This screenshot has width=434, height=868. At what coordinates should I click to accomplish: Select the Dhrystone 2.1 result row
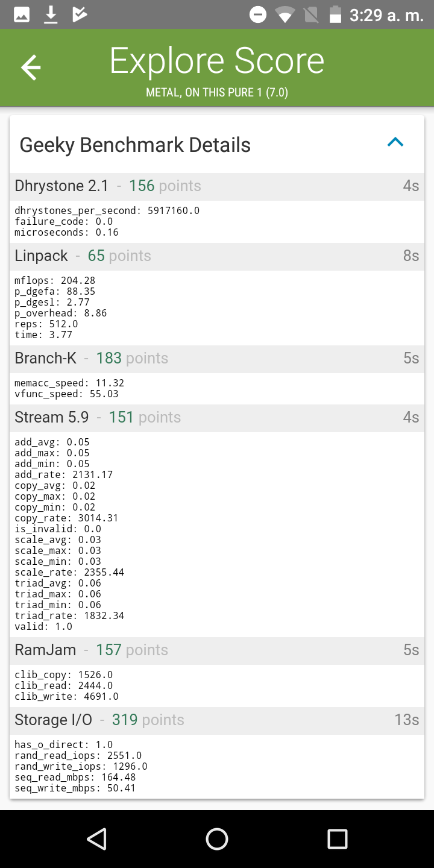tap(217, 186)
